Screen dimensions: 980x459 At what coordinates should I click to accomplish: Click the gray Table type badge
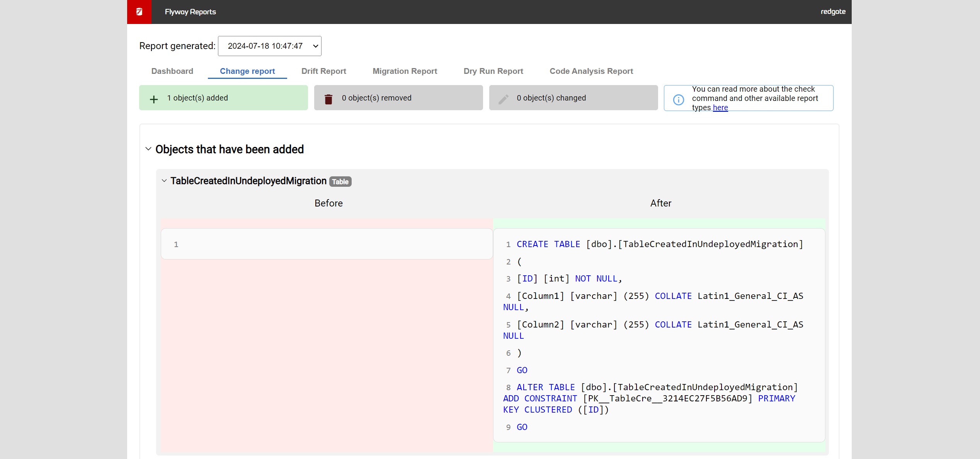tap(340, 182)
